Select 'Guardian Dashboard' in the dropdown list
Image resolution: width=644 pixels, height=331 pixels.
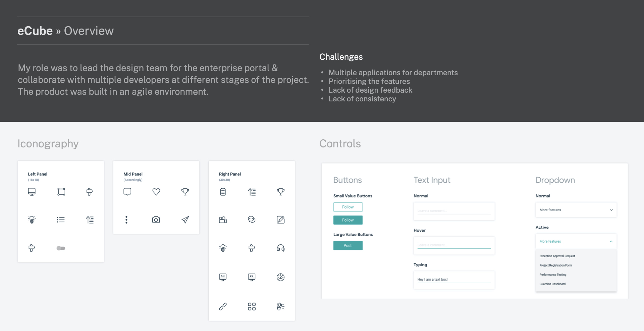[552, 284]
